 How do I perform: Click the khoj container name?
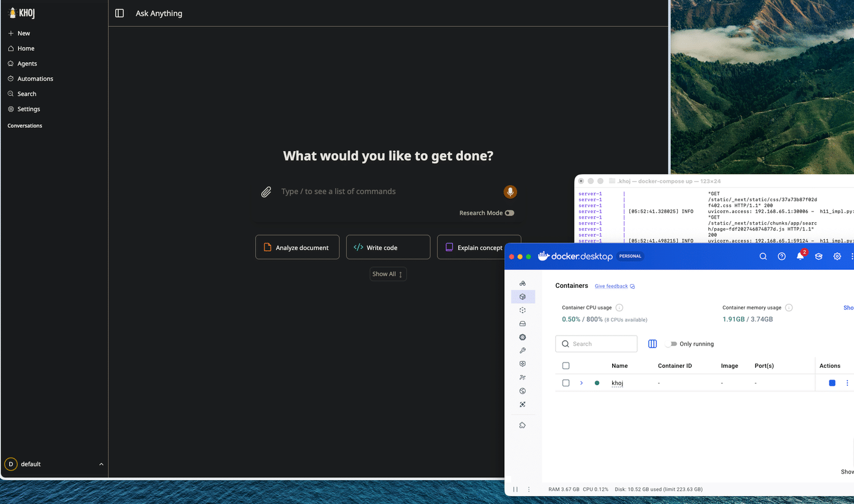(x=618, y=383)
